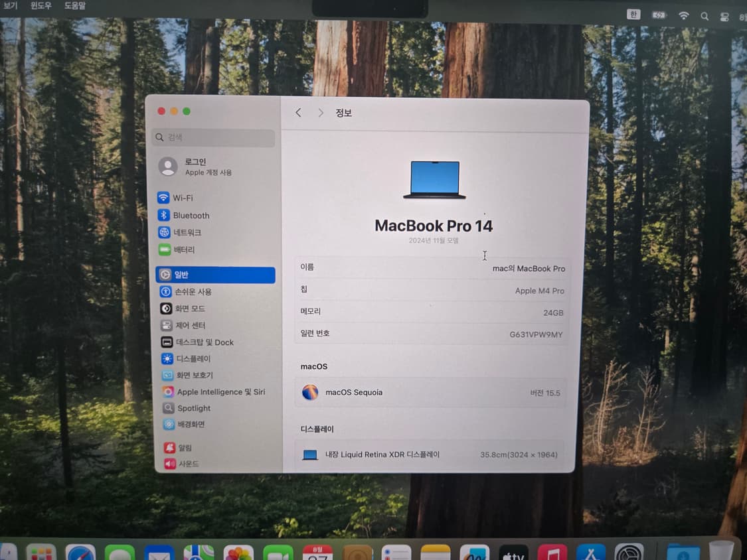The height and width of the screenshot is (560, 747).
Task: Open the 보기 menu
Action: (10, 6)
